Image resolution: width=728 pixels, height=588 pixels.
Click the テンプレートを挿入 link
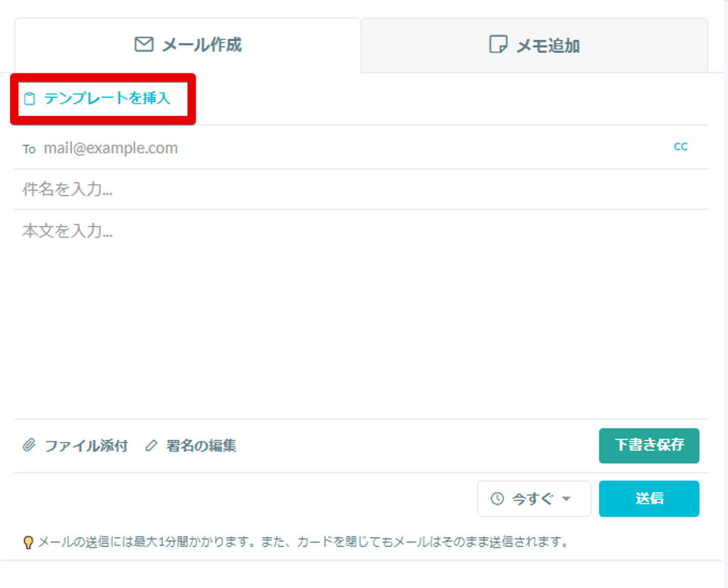point(107,98)
